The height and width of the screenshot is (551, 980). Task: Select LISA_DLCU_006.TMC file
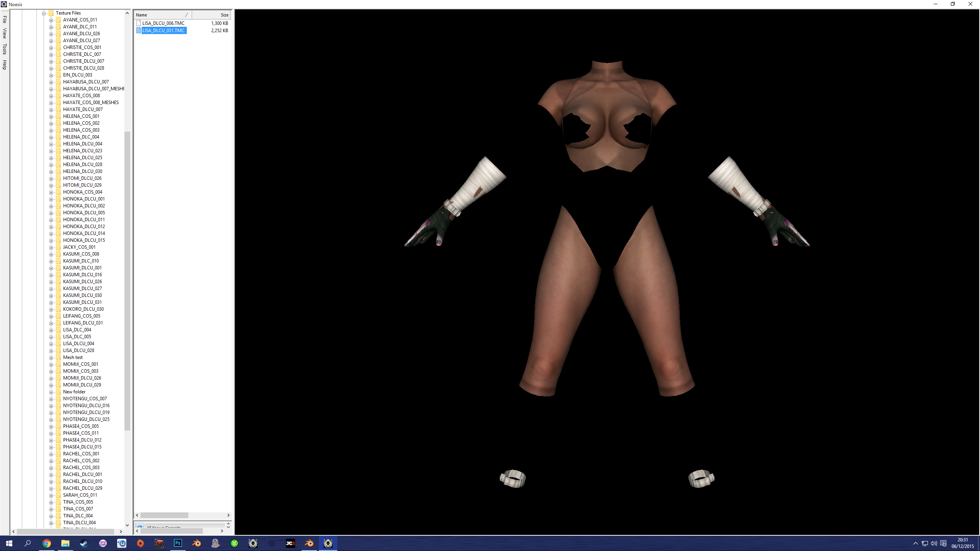(x=163, y=23)
